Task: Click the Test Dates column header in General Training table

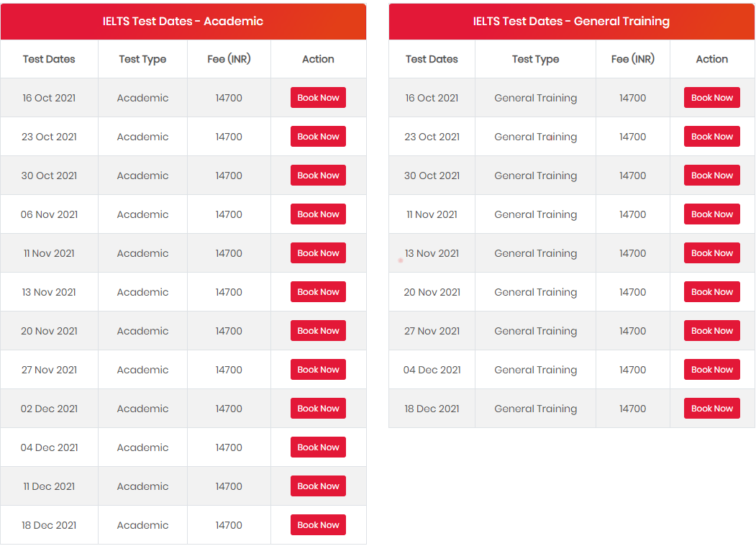Action: click(432, 59)
